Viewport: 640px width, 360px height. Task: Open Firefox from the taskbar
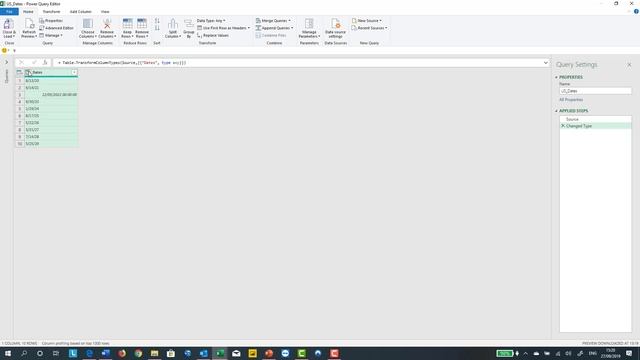pyautogui.click(x=122, y=353)
